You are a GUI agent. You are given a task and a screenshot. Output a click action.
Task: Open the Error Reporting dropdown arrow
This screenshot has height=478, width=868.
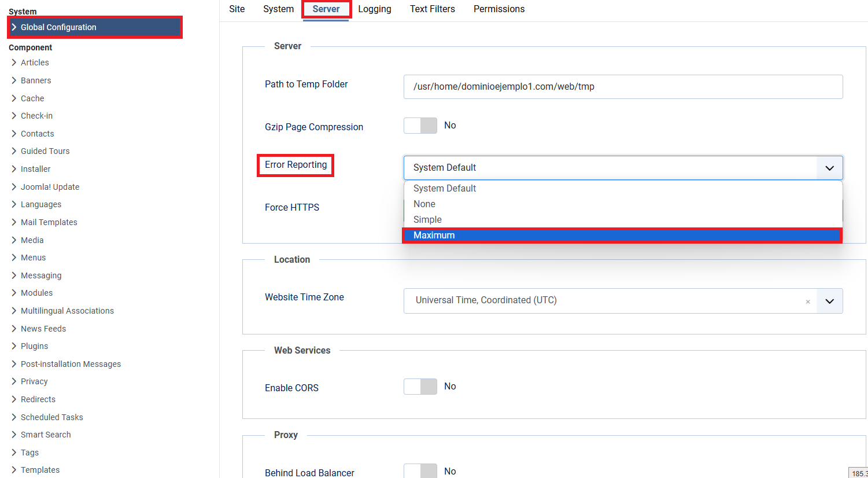829,168
